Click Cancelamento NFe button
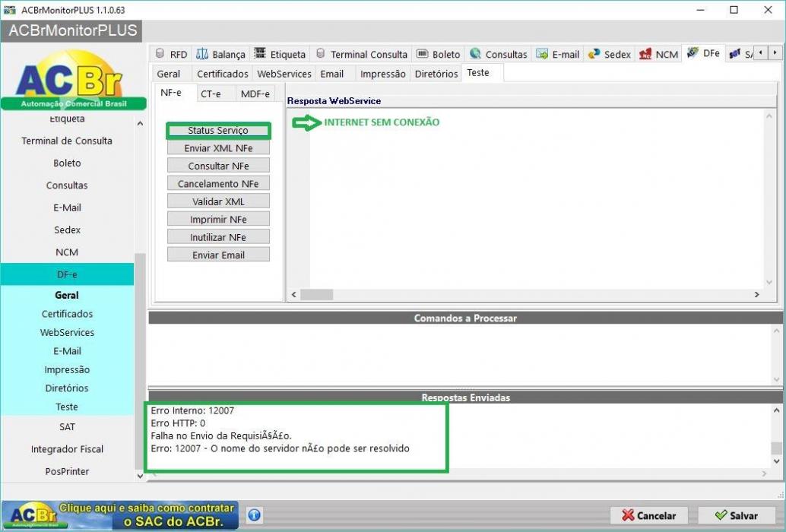 point(218,184)
